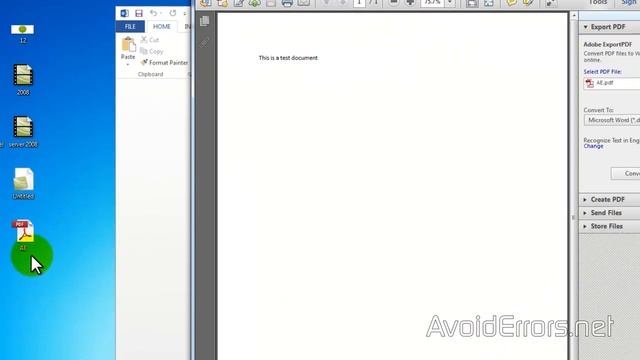Viewport: 640px width, 360px height.
Task: Select the server 2008 video icon
Action: pyautogui.click(x=23, y=132)
